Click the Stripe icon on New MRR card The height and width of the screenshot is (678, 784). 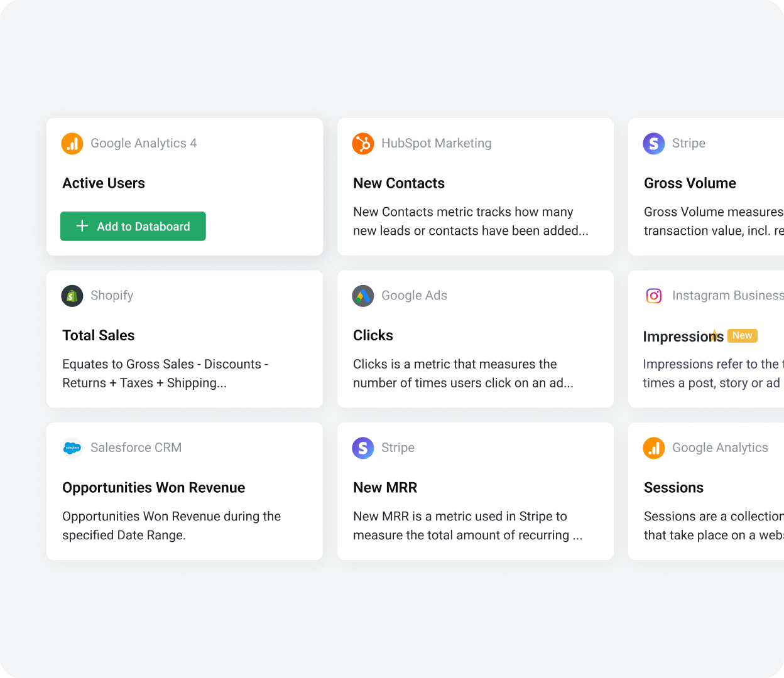(363, 448)
